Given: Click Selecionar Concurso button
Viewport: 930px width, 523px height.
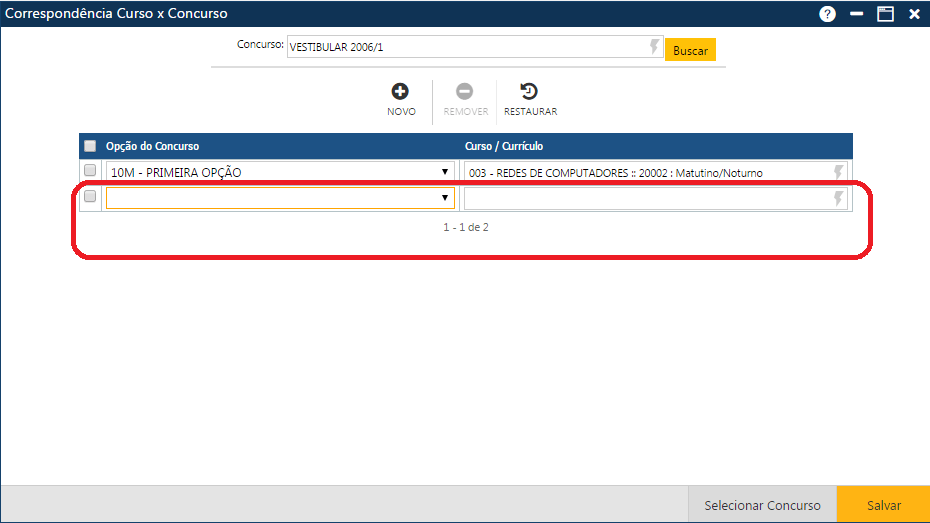Looking at the screenshot, I should (x=762, y=505).
